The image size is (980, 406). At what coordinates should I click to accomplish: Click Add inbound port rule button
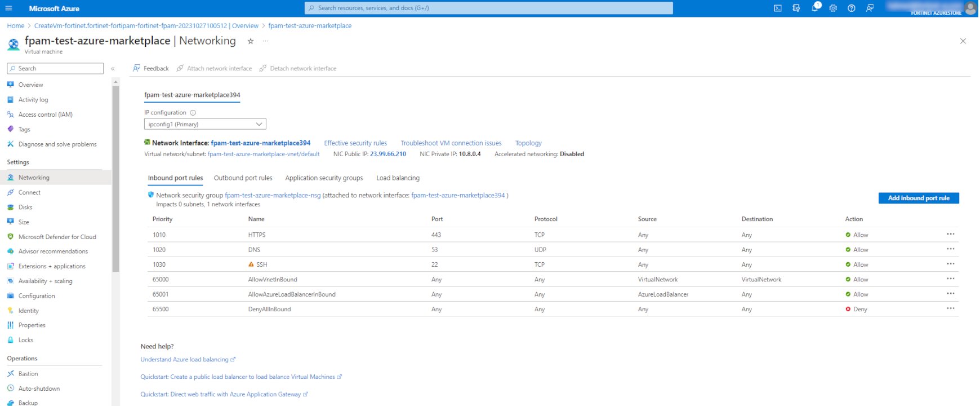click(x=919, y=198)
